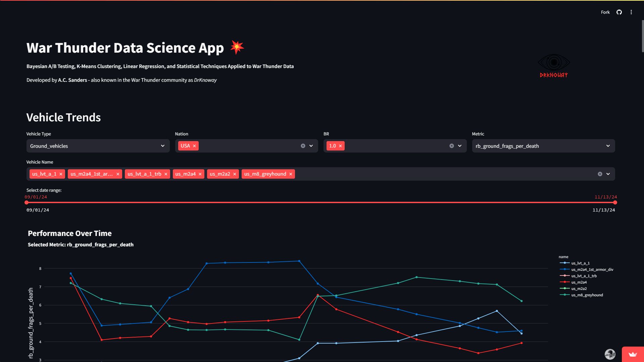644x362 pixels.
Task: Open the three-dot main menu
Action: pos(631,12)
